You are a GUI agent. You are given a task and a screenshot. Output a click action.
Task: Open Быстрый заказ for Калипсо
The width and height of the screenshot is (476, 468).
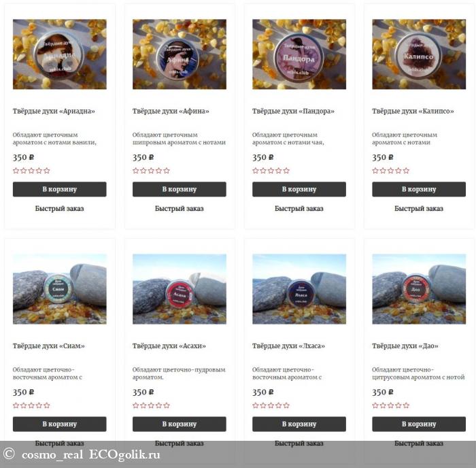point(419,209)
